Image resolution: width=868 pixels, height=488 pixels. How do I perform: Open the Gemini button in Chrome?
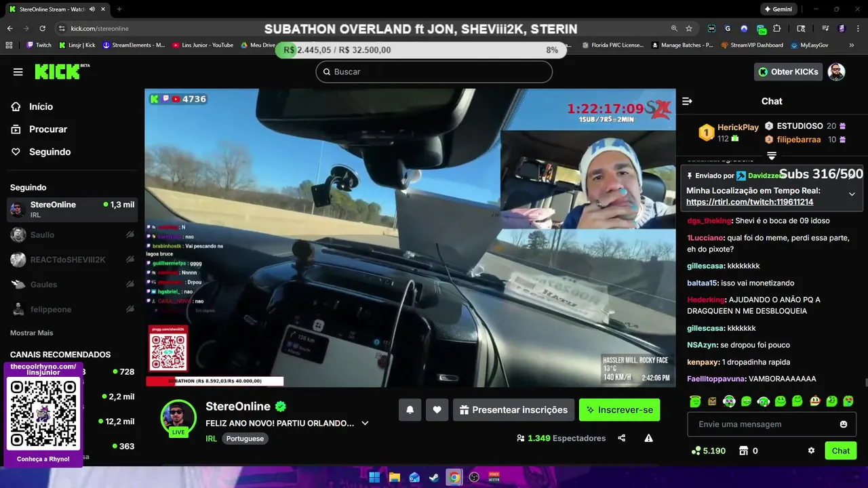tap(778, 9)
